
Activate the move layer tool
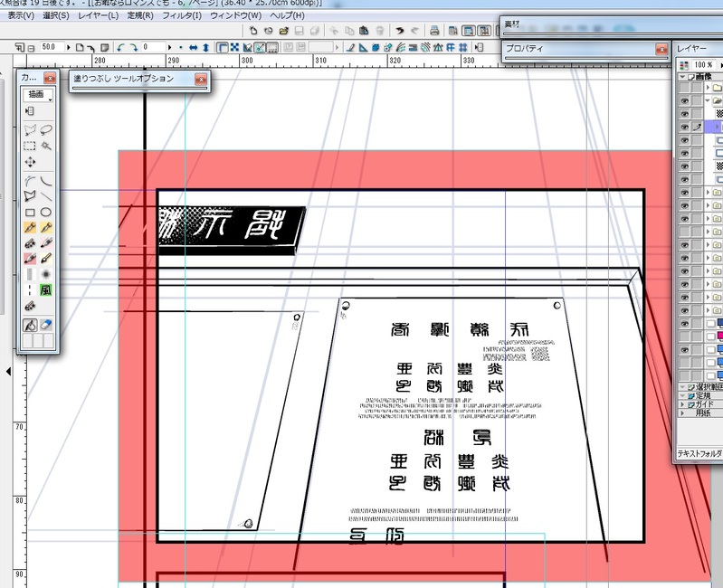coord(30,162)
